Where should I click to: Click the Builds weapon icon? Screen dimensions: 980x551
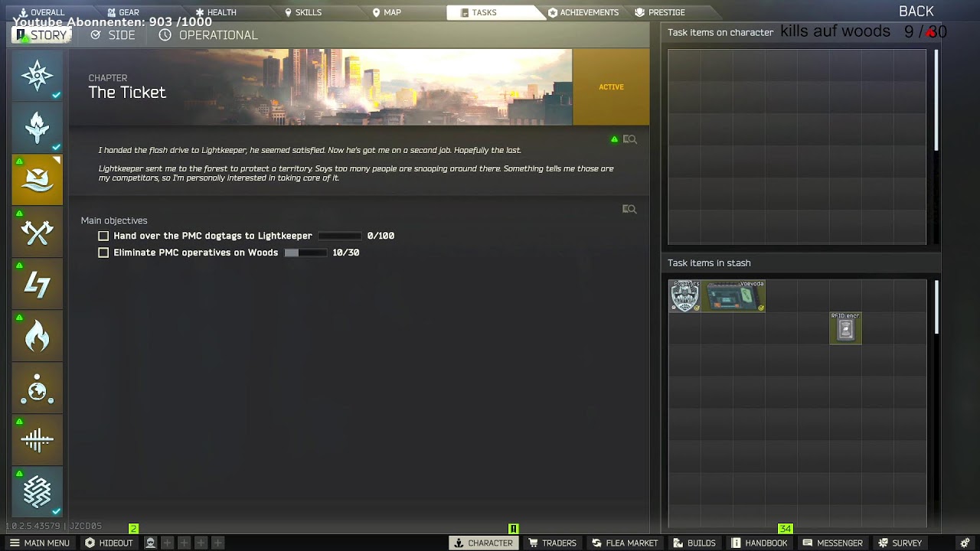[x=678, y=543]
